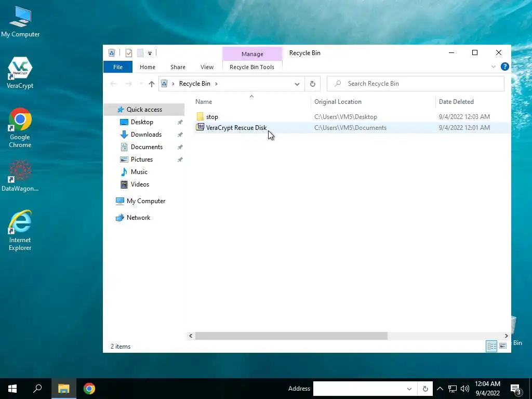This screenshot has width=532, height=399.
Task: Switch to the Share ribbon tab
Action: [x=178, y=67]
